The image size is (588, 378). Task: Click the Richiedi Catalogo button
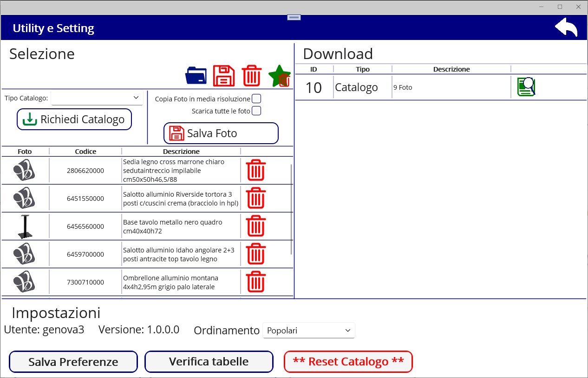tap(74, 119)
